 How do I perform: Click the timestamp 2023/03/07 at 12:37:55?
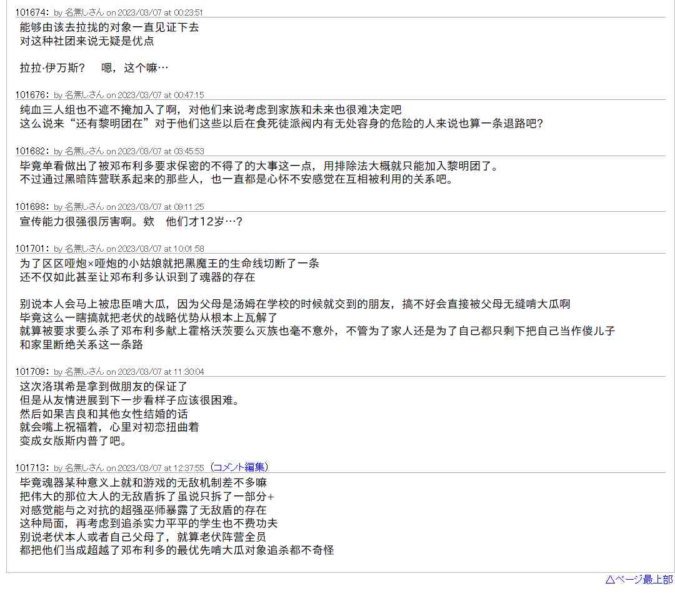point(160,468)
